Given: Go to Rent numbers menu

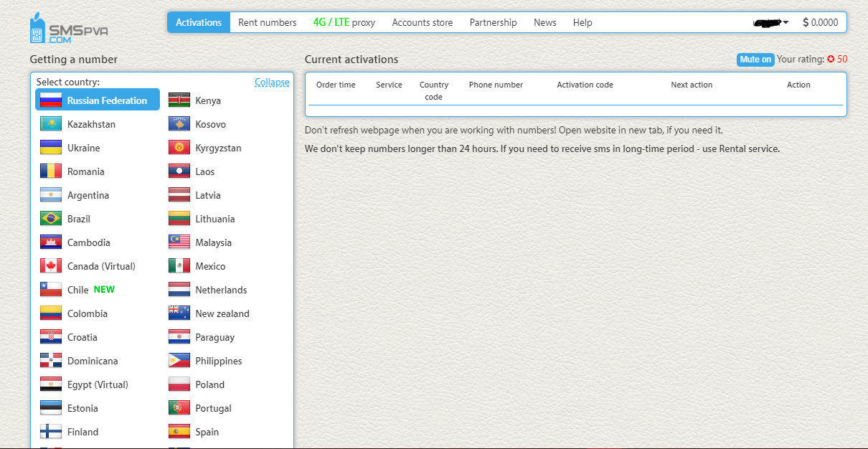Looking at the screenshot, I should point(267,22).
